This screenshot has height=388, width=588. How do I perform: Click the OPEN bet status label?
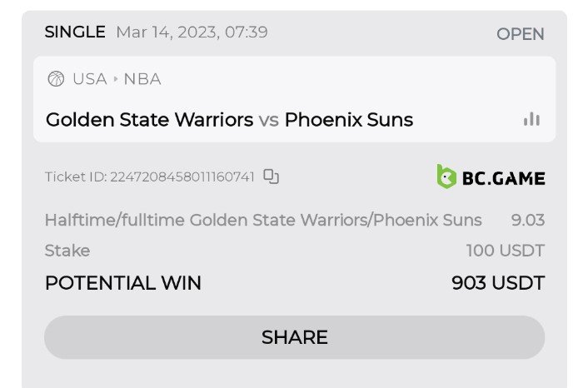click(520, 34)
